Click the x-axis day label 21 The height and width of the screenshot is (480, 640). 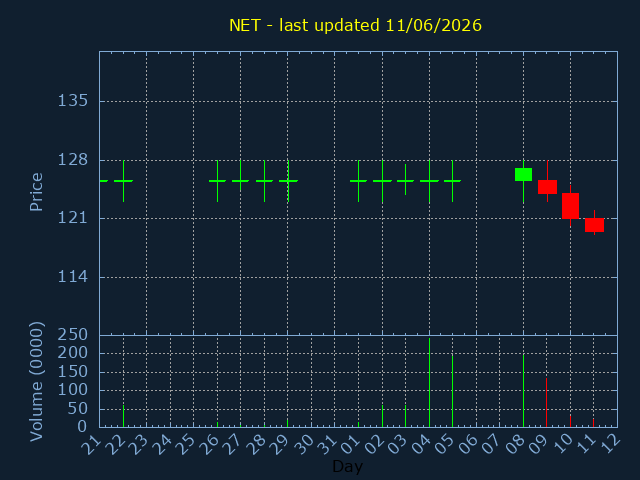[91, 445]
